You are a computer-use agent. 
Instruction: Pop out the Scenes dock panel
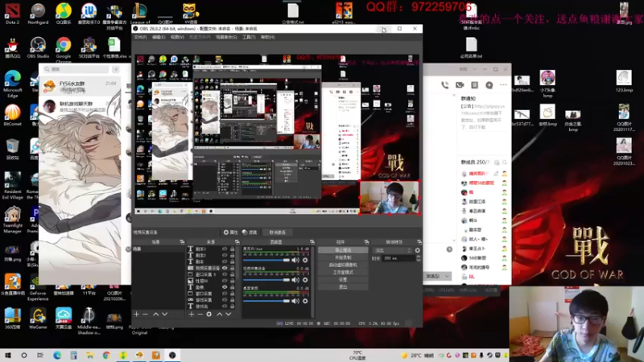[x=182, y=242]
